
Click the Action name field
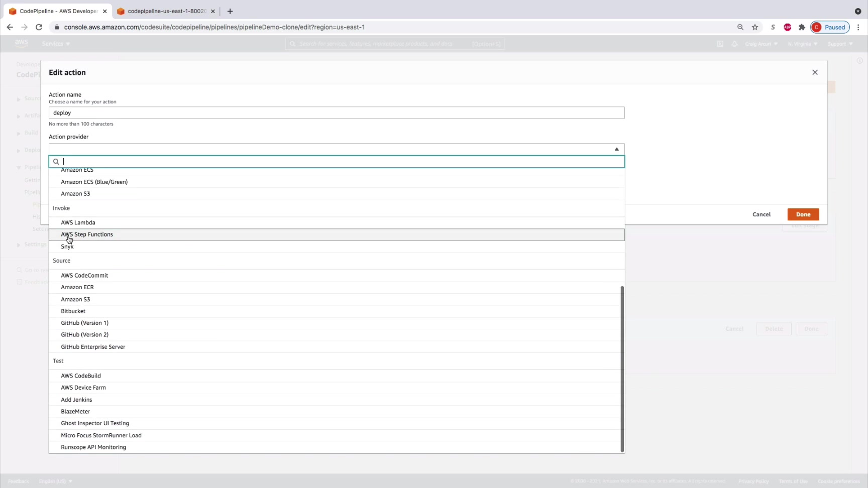[x=337, y=113]
